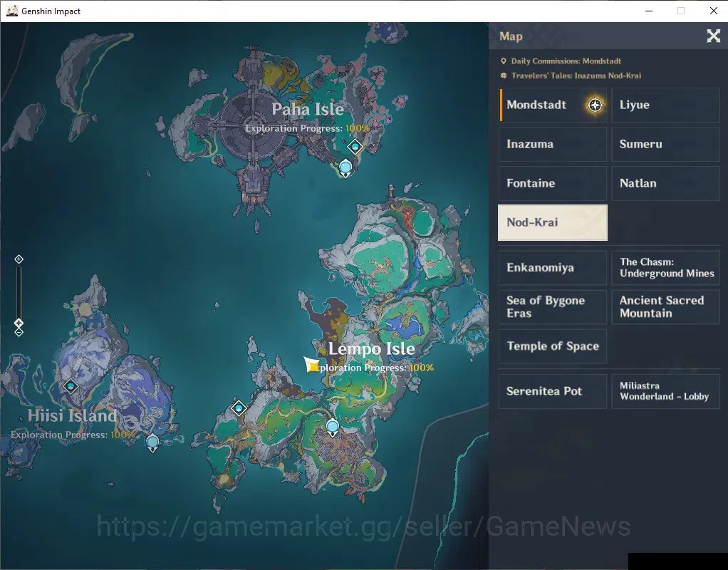Select diamond waypoint on Hiisi Island
This screenshot has width=728, height=570.
pos(71,386)
